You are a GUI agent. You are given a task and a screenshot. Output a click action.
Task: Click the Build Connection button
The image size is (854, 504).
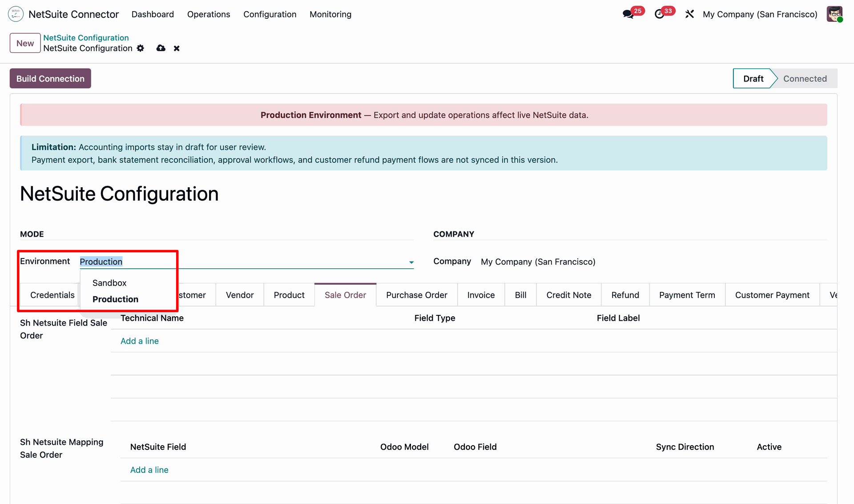50,78
